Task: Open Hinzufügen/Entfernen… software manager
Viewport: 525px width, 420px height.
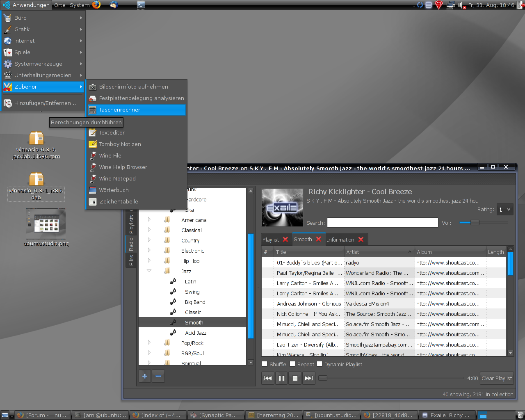Action: point(43,103)
